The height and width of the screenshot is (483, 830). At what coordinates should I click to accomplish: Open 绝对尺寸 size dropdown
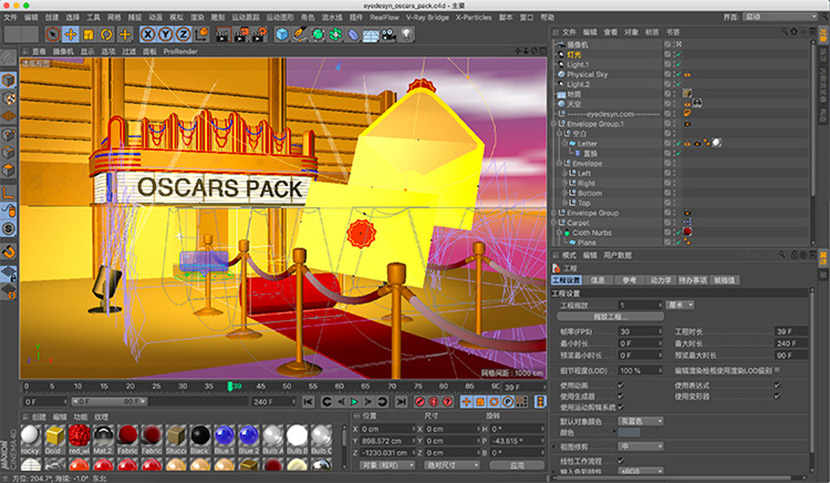click(x=452, y=465)
